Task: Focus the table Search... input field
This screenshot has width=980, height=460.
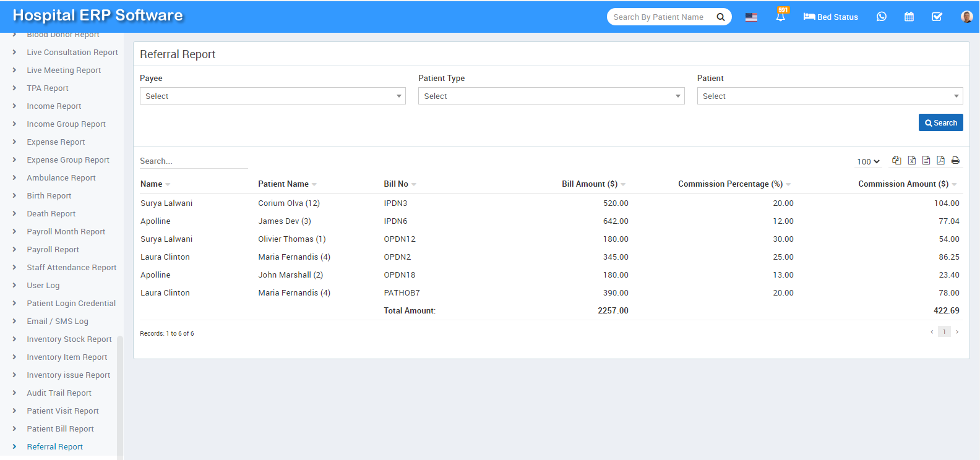Action: [x=193, y=161]
